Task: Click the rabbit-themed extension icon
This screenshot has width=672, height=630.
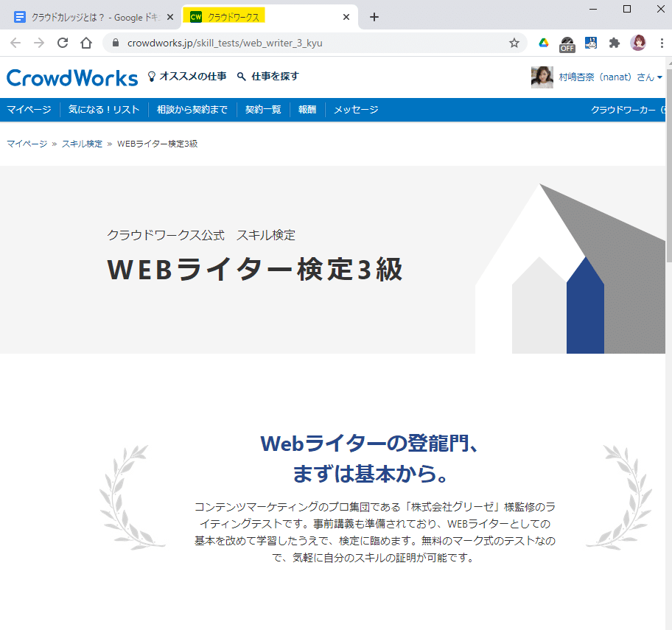Action: coord(590,43)
